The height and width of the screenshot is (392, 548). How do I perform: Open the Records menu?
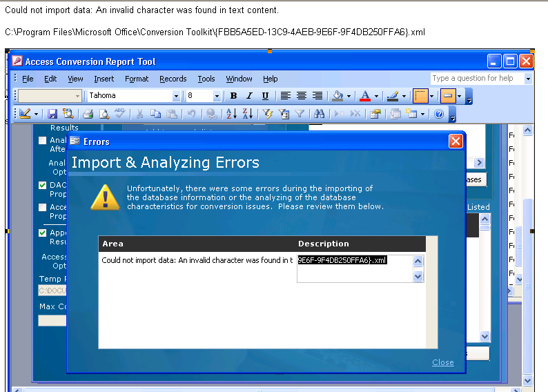pos(173,79)
